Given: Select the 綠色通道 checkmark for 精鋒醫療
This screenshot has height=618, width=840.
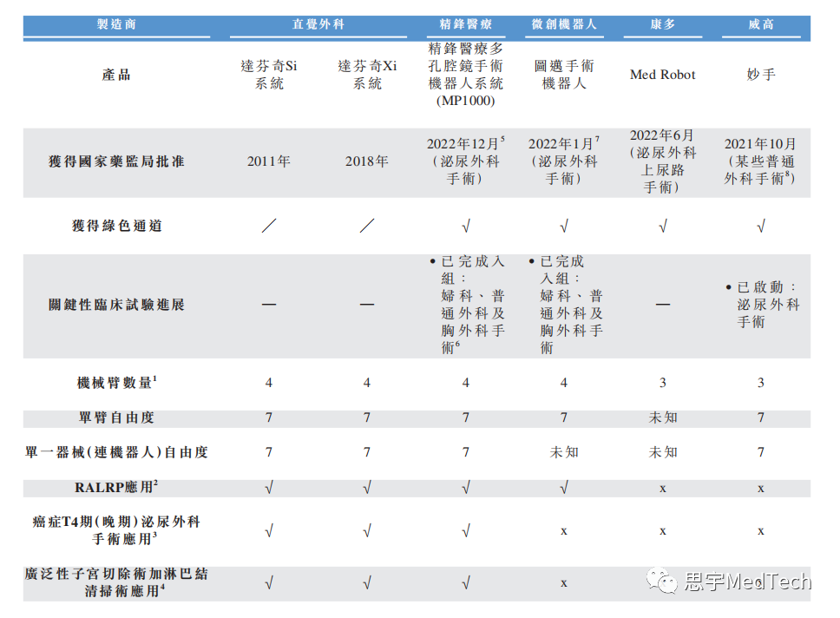Looking at the screenshot, I should coord(465,227).
